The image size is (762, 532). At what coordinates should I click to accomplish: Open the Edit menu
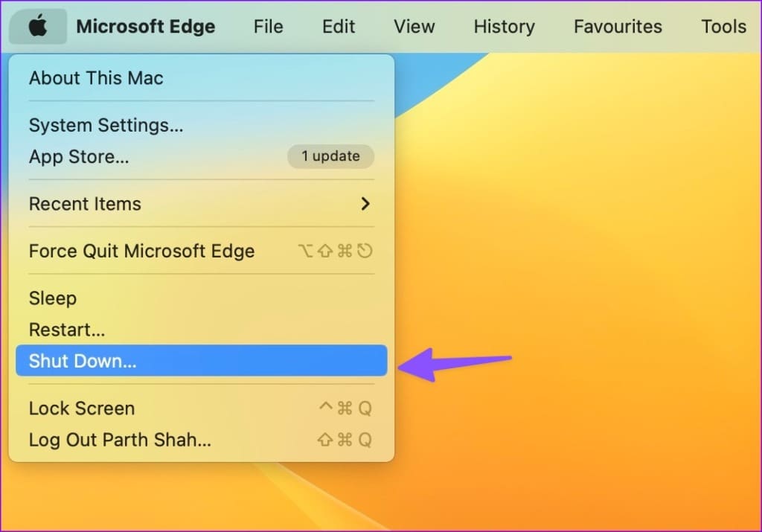pyautogui.click(x=339, y=26)
